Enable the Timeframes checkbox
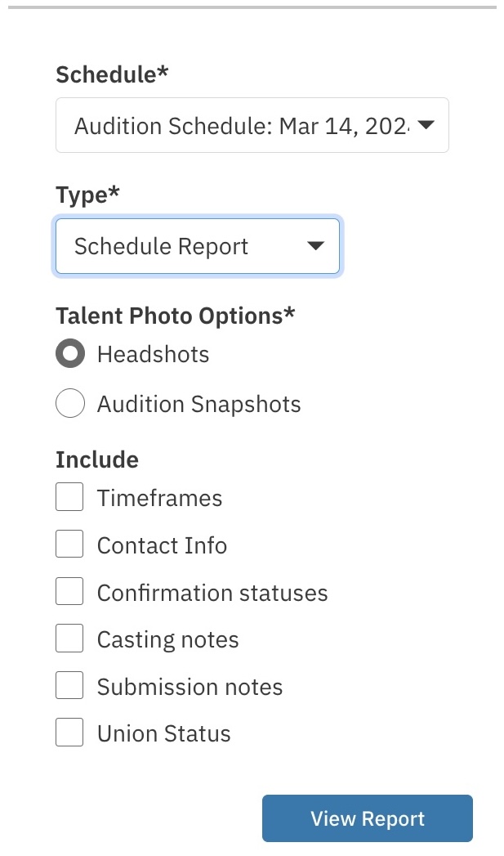504x856 pixels. pos(69,497)
